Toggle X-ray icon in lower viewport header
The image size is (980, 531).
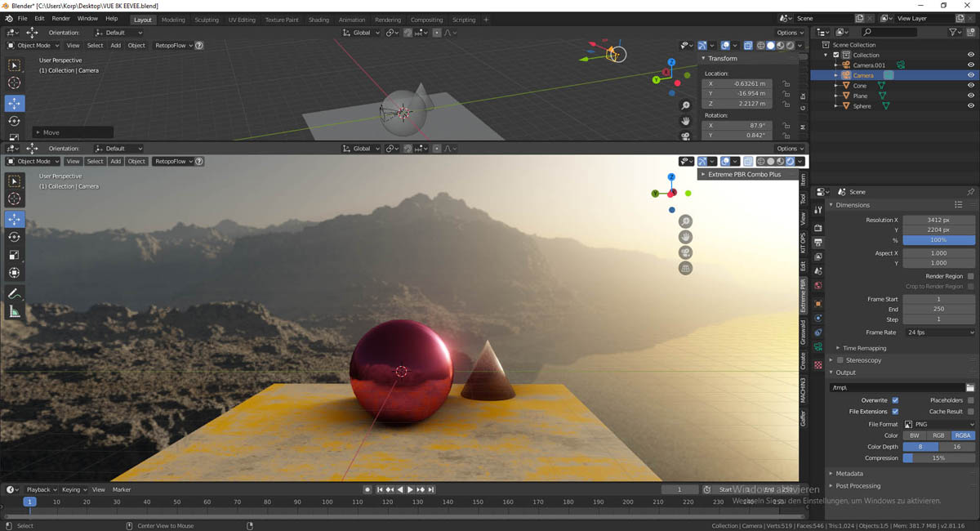tap(746, 162)
